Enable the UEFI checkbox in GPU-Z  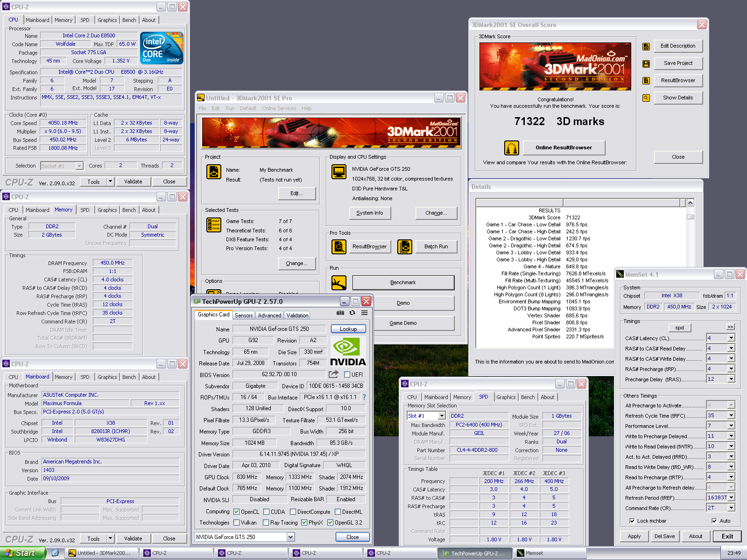pyautogui.click(x=347, y=375)
